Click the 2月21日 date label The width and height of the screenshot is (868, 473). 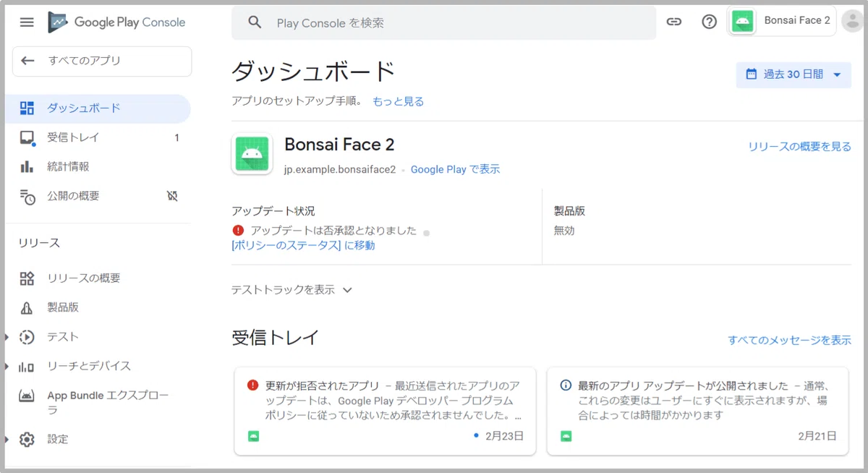click(817, 436)
